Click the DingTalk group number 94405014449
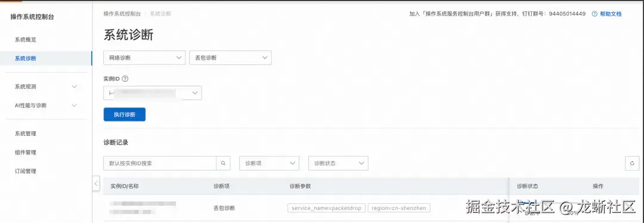 point(567,14)
